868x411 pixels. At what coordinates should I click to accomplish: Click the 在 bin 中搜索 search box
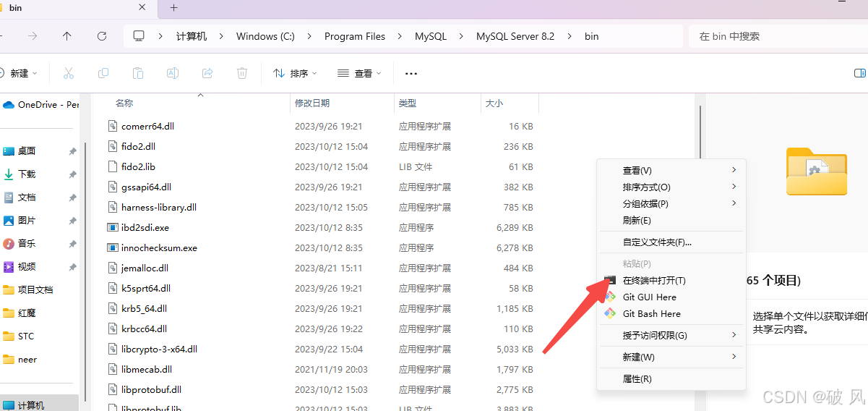[777, 36]
